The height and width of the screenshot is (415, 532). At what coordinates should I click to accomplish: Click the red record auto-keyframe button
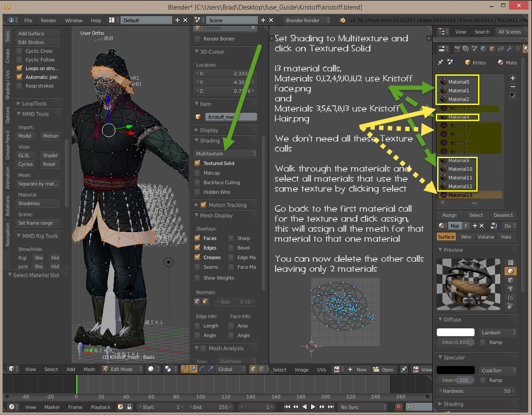click(x=398, y=407)
